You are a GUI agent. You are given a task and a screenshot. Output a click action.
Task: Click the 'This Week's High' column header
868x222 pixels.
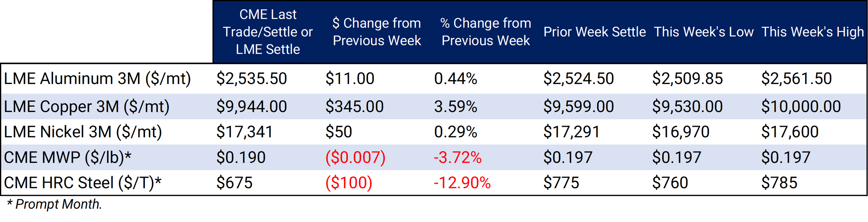click(813, 32)
